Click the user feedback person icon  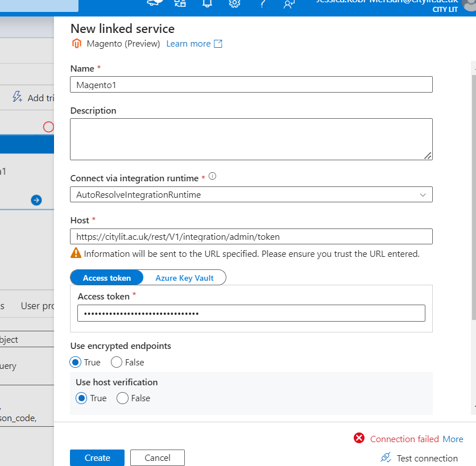pyautogui.click(x=289, y=5)
